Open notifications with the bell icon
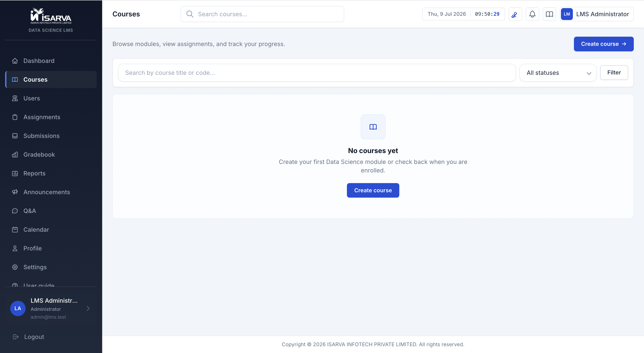This screenshot has width=644, height=353. tap(532, 14)
